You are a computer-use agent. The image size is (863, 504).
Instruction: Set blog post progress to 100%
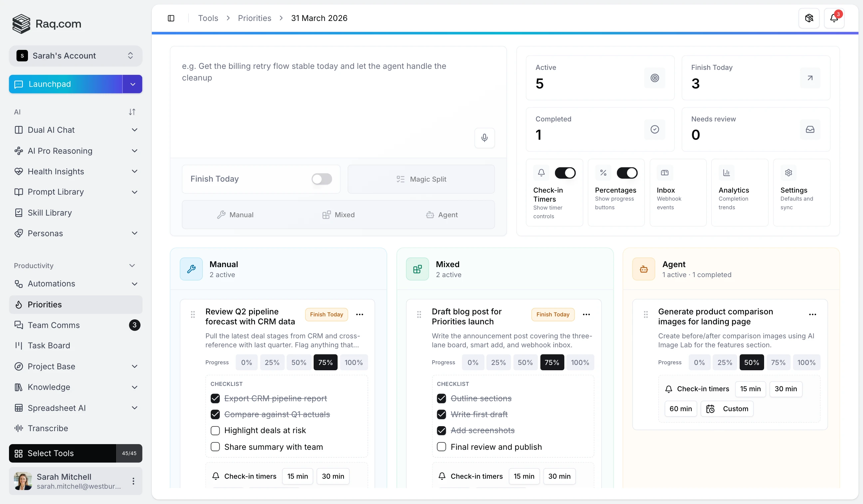580,362
